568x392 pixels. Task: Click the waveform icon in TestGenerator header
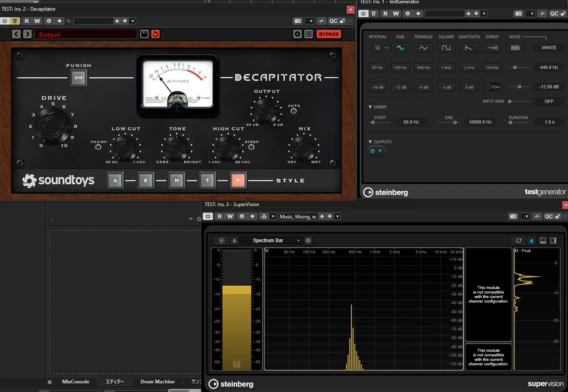[x=542, y=13]
